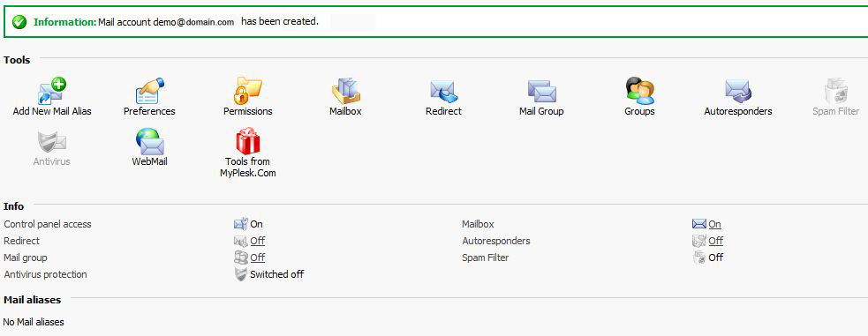Click the 'Antivirus protection' text

tap(45, 274)
